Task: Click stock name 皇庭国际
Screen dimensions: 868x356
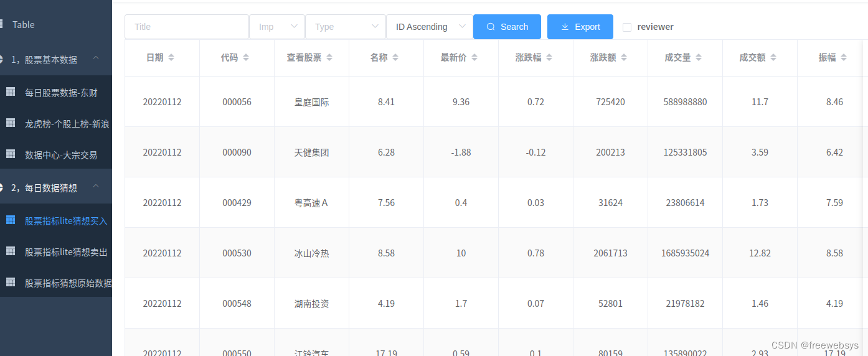Action: 311,102
